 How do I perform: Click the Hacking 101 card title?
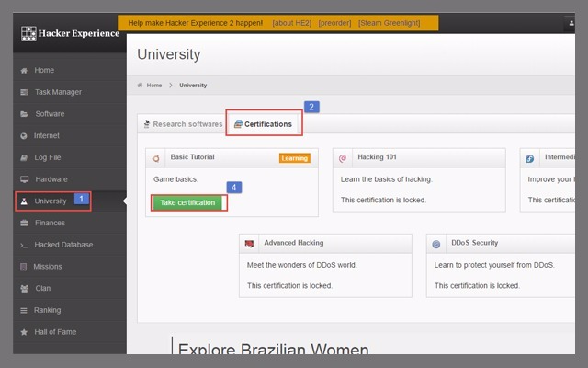click(x=377, y=157)
